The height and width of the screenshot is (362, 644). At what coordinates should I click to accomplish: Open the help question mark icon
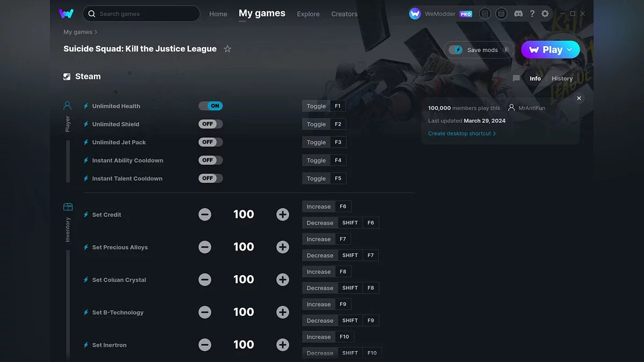coord(532,13)
